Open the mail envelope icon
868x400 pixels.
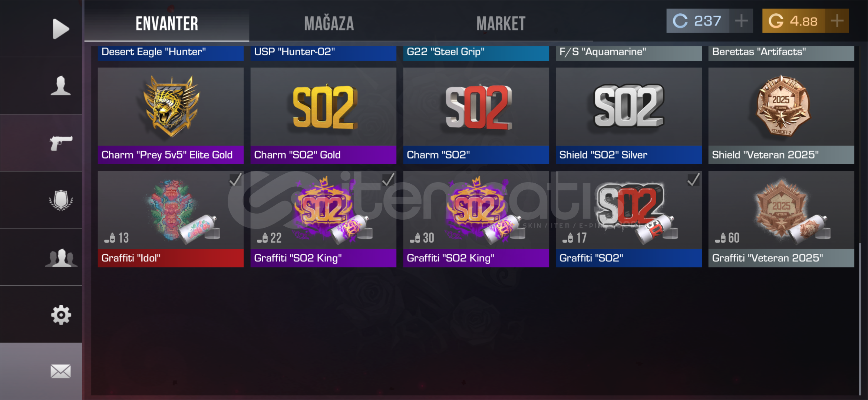click(60, 371)
